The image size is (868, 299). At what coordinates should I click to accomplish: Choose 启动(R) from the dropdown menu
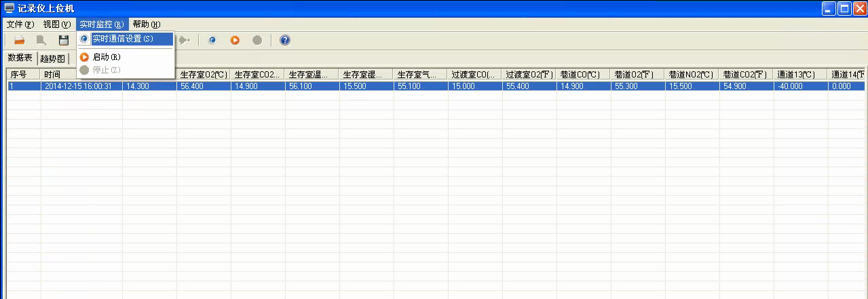point(126,57)
